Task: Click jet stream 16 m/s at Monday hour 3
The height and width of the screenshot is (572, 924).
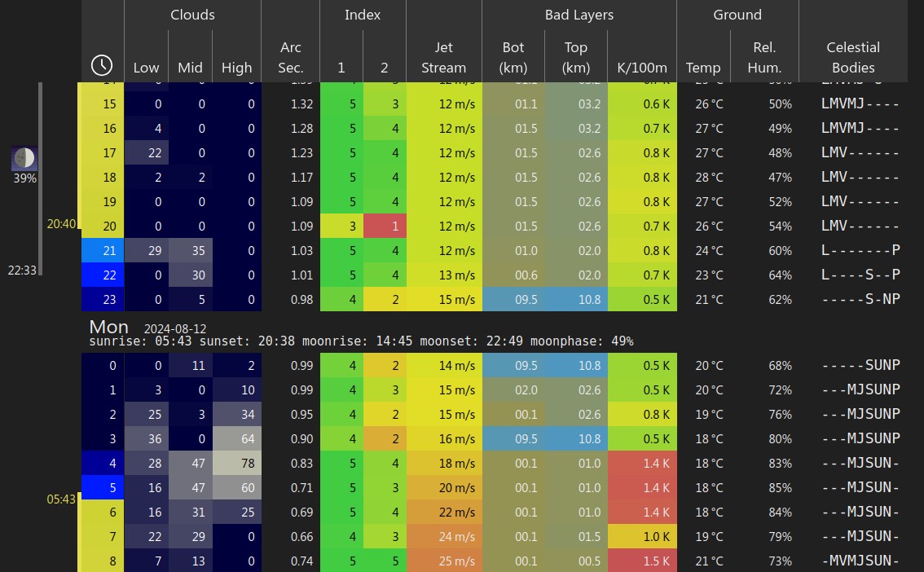Action: 444,439
